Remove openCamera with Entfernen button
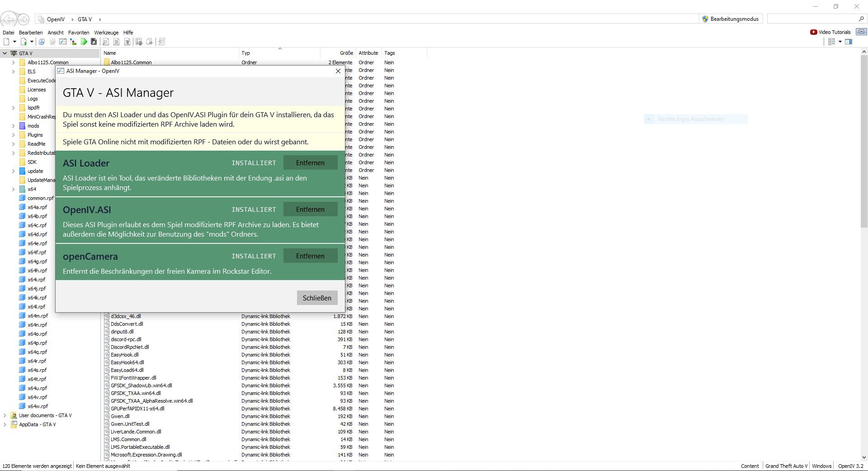The width and height of the screenshot is (868, 471). point(310,256)
